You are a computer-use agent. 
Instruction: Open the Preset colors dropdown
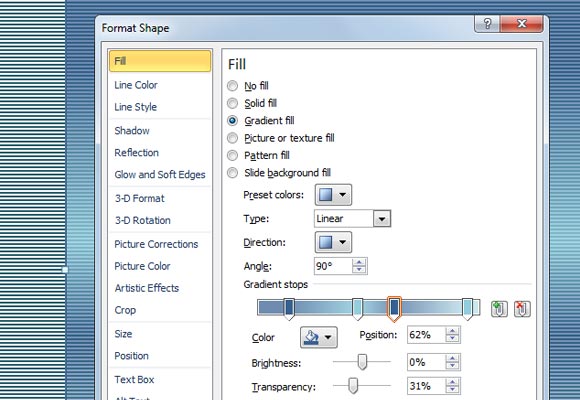pos(333,195)
